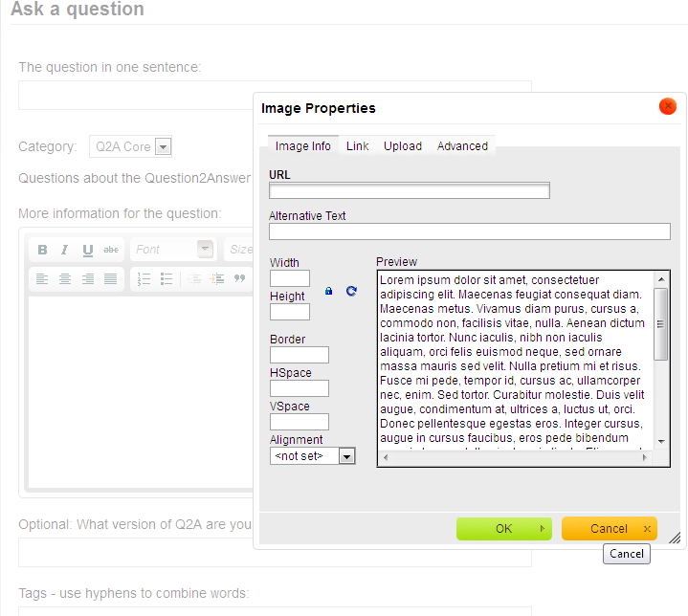This screenshot has height=616, width=688.
Task: Toggle bold formatting in the editor toolbar
Action: click(x=42, y=250)
